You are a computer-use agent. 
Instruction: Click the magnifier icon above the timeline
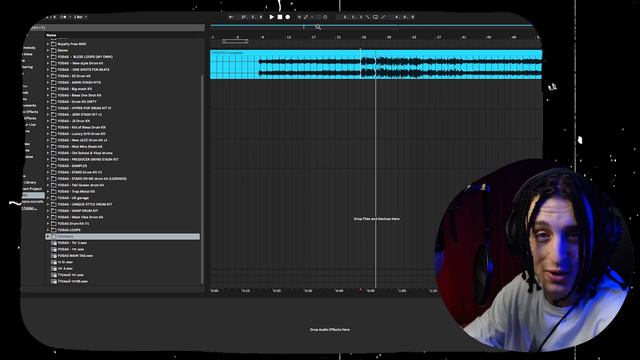point(318,27)
